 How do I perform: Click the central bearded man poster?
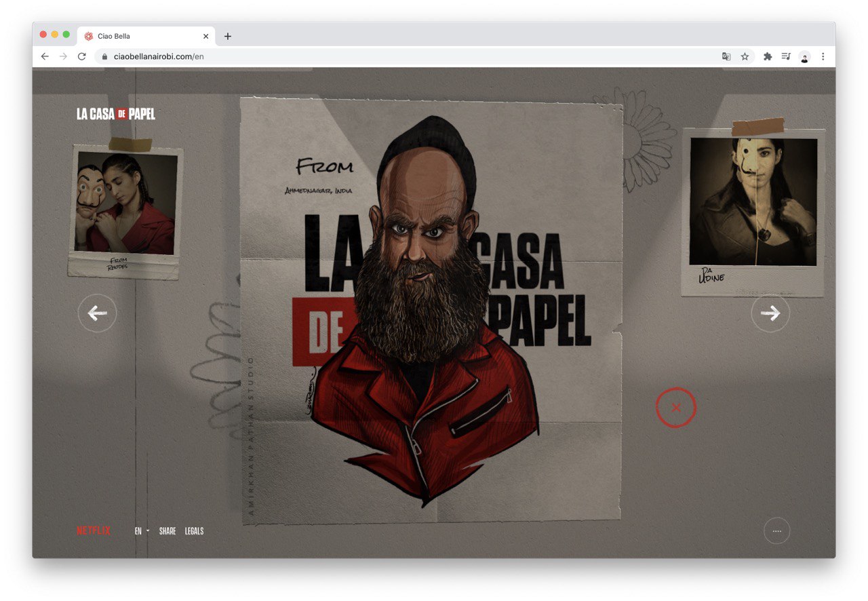pyautogui.click(x=431, y=311)
